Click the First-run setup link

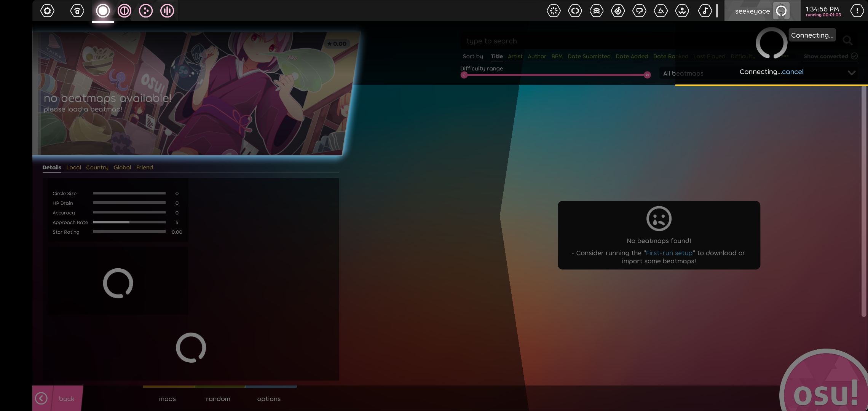click(669, 253)
